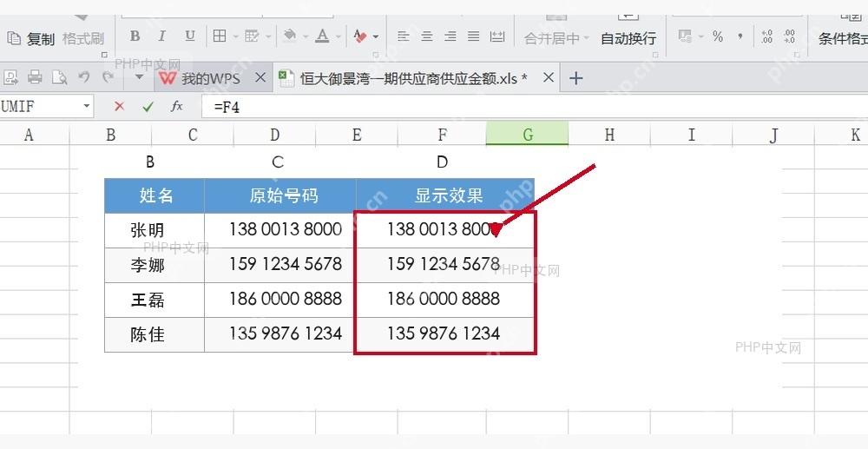Image resolution: width=868 pixels, height=449 pixels.
Task: Toggle Wrap Text (自动换行)
Action: tap(628, 38)
